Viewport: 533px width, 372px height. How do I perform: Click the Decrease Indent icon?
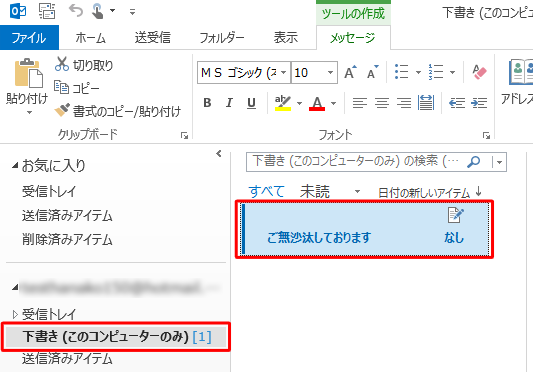pos(457,103)
